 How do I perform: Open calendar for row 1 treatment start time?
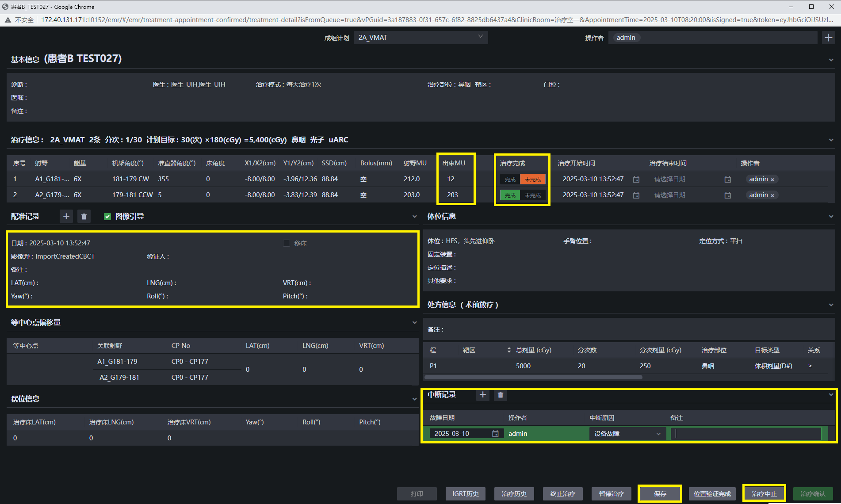click(x=636, y=179)
